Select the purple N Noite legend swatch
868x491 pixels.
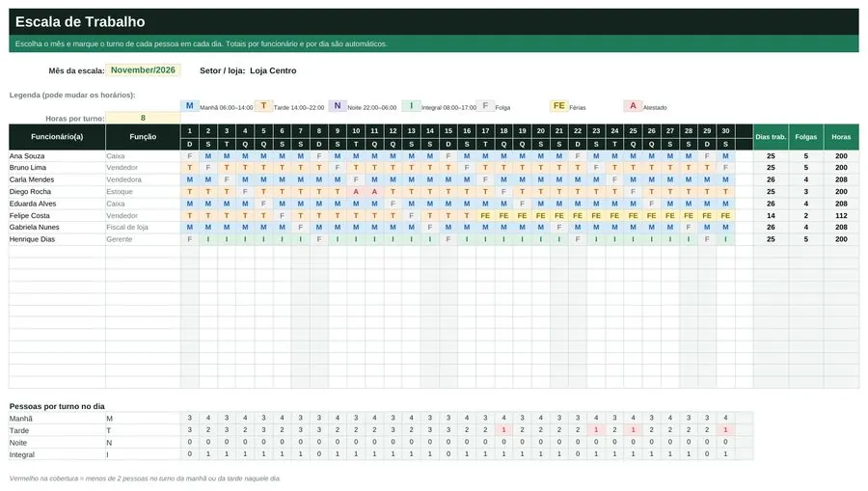tap(338, 106)
